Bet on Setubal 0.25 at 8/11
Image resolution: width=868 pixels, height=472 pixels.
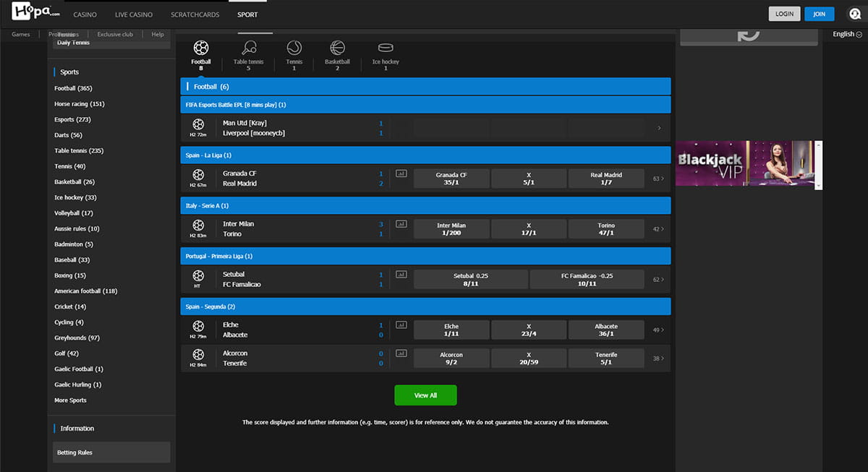[x=471, y=280]
